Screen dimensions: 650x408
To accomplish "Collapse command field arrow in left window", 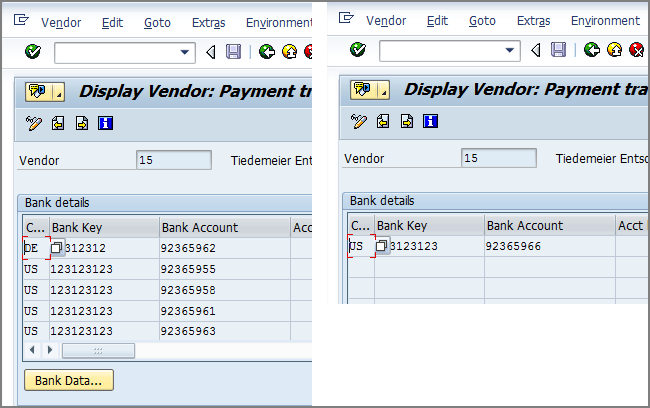I will pos(211,52).
